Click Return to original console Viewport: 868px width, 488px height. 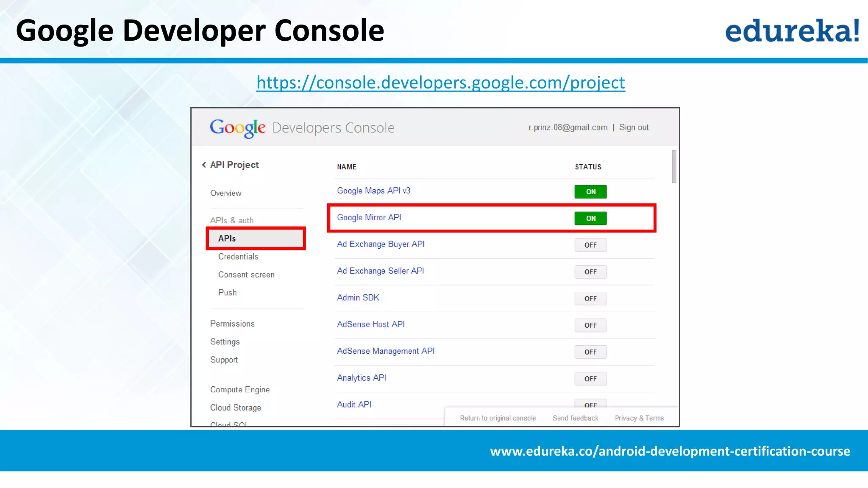(x=498, y=418)
